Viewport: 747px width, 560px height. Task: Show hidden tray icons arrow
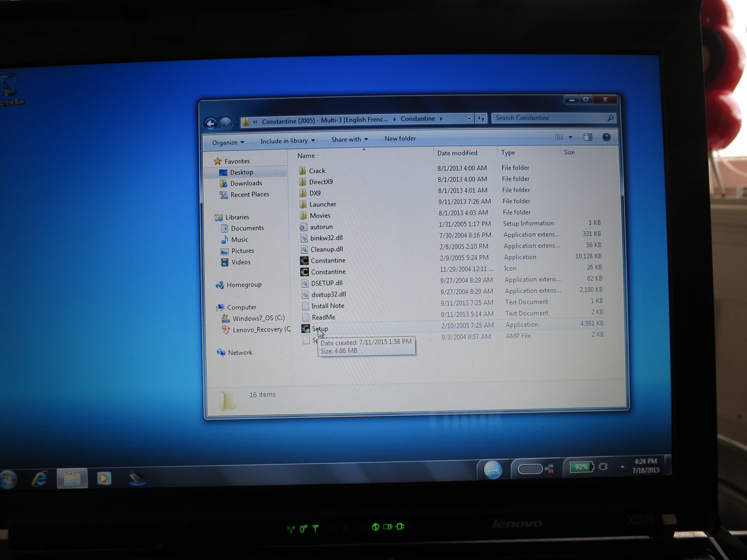tap(622, 466)
